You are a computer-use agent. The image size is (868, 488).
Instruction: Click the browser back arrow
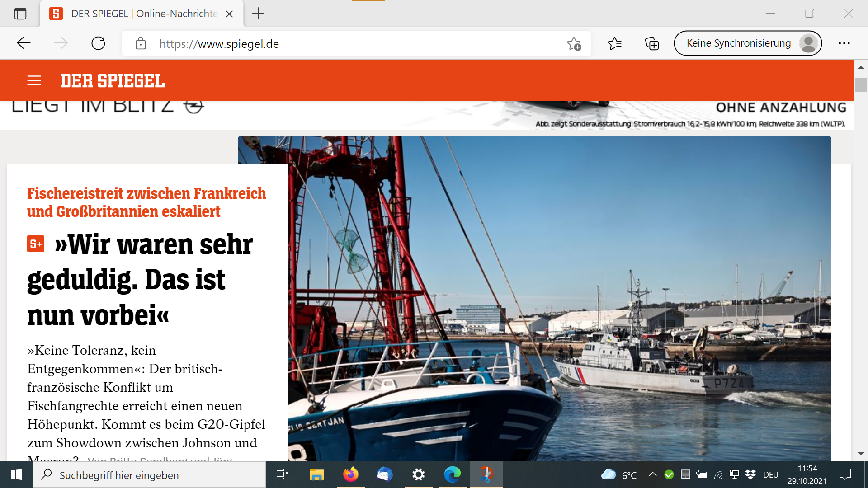(x=24, y=43)
